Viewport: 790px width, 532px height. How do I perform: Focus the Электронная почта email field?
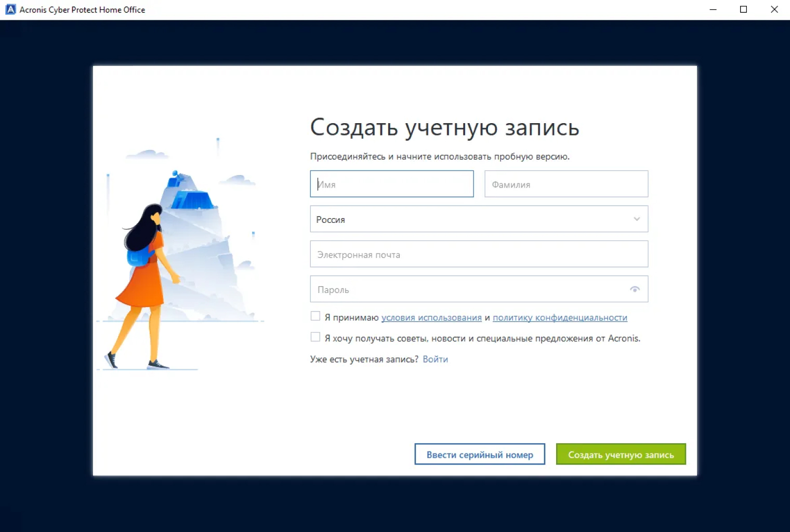(479, 254)
